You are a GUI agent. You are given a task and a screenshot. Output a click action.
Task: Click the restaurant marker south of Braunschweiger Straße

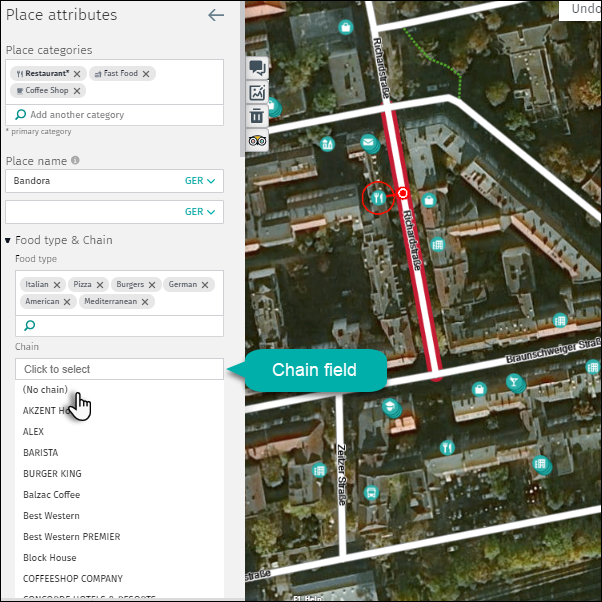(447, 448)
